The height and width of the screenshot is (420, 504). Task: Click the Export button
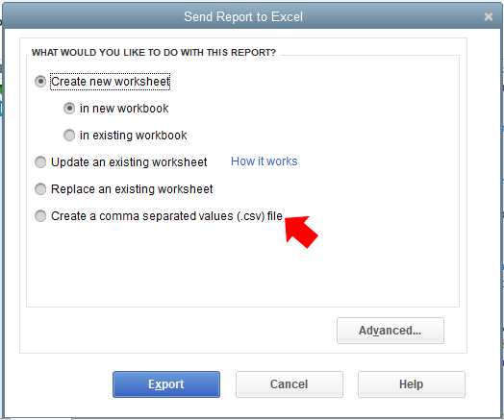click(x=166, y=384)
